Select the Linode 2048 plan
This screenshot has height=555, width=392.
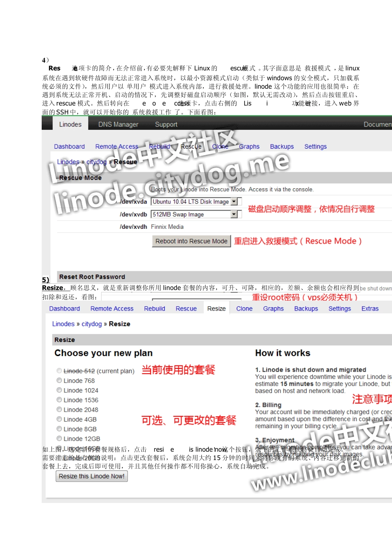(59, 410)
